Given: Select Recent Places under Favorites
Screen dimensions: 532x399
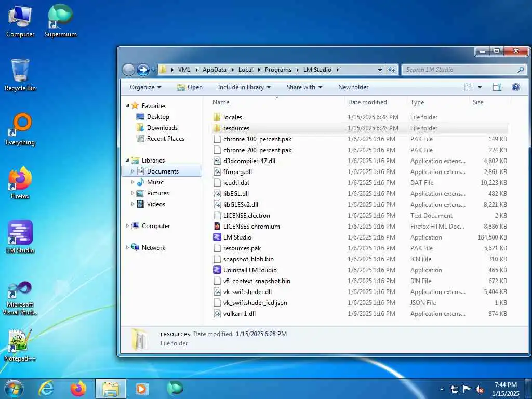Looking at the screenshot, I should pos(166,138).
